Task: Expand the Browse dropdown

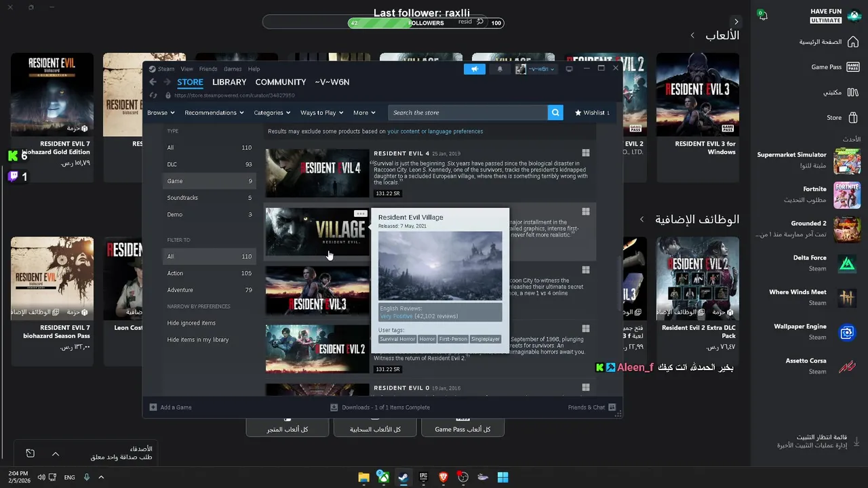Action: (161, 113)
